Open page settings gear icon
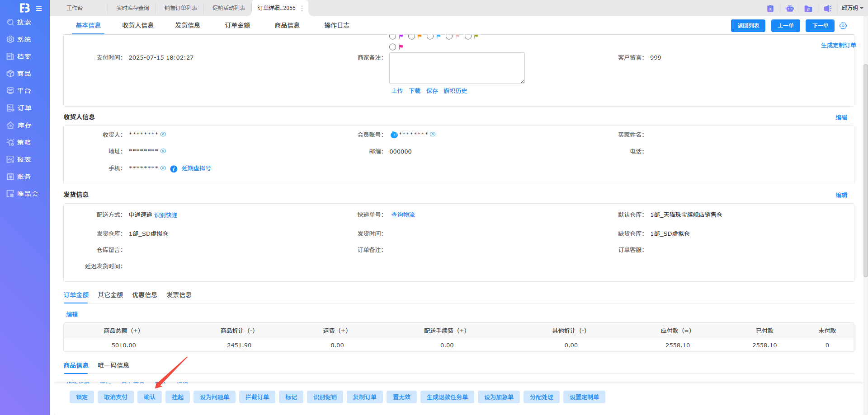The height and width of the screenshot is (415, 868). [843, 26]
